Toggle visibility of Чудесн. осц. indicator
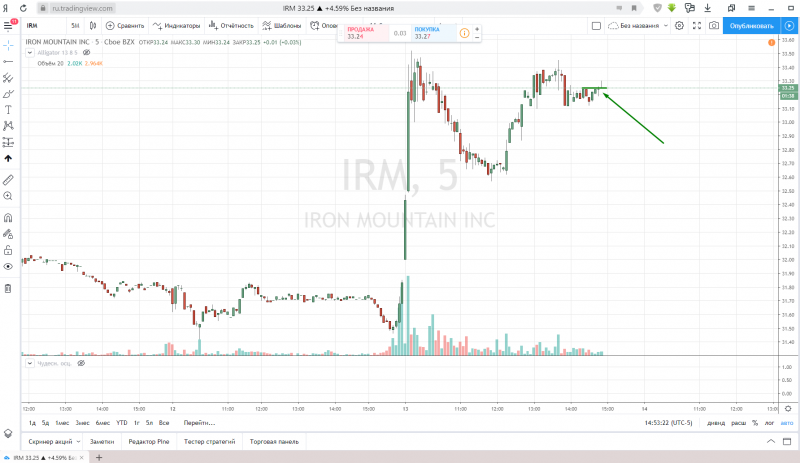This screenshot has height=463, width=800. pos(81,363)
